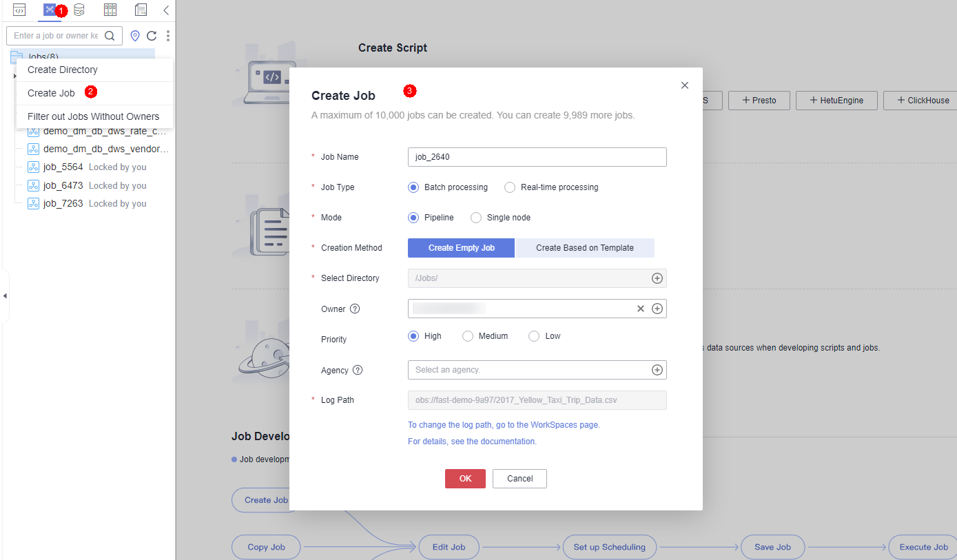Select job_6473 in the job tree
Image resolution: width=957 pixels, height=560 pixels.
(x=63, y=185)
